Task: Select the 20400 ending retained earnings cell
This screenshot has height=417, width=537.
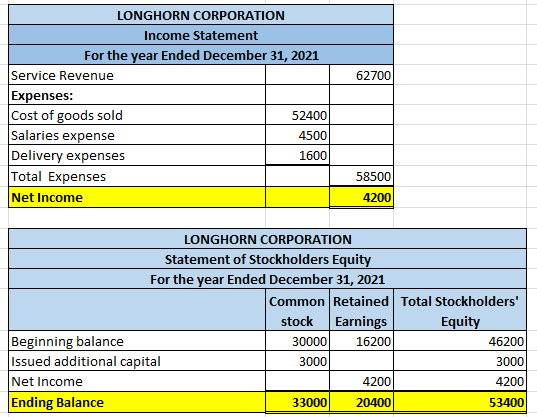Action: (361, 402)
